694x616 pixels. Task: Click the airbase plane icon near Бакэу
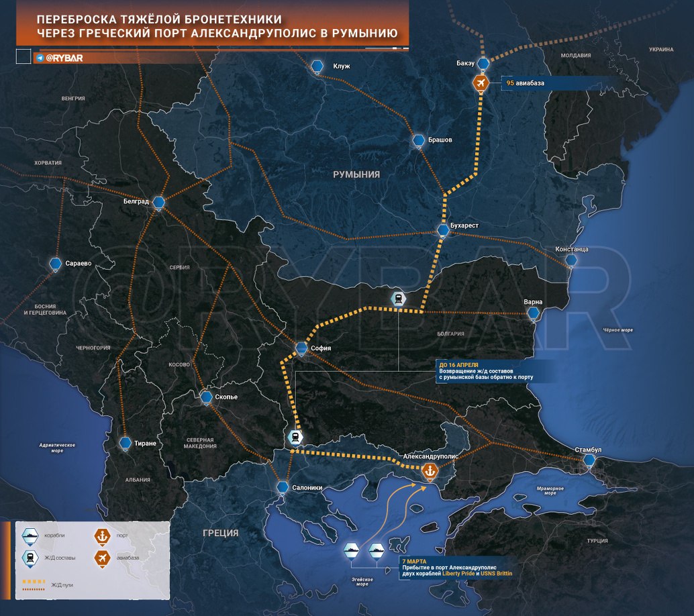pyautogui.click(x=481, y=83)
